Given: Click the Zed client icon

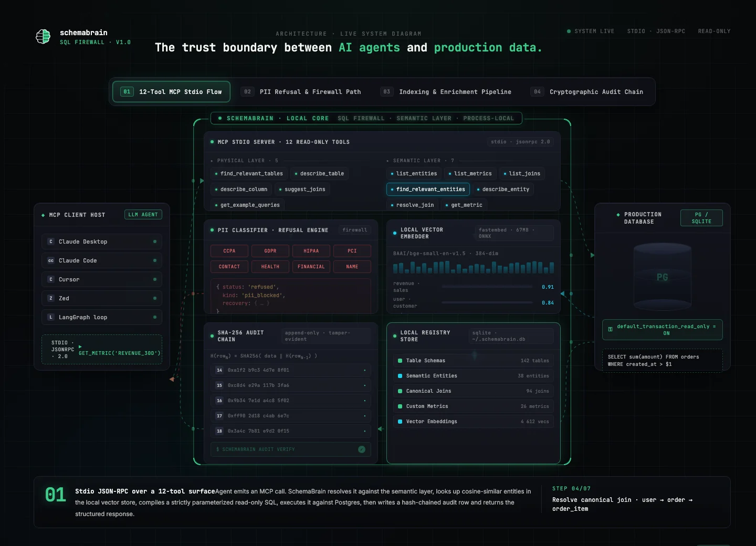Looking at the screenshot, I should [x=51, y=298].
